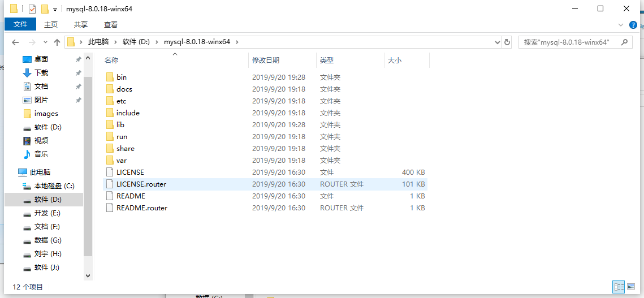Screen dimensions: 644x298
Task: Open the bin folder icon
Action: pos(109,77)
